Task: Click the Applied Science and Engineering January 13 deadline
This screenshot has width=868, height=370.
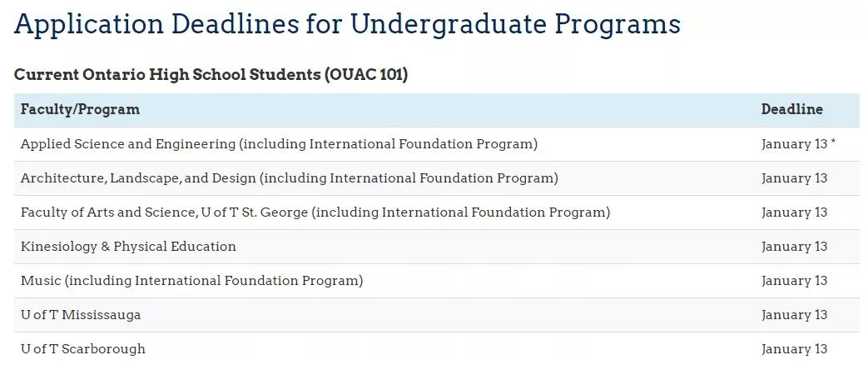Action: pos(794,144)
